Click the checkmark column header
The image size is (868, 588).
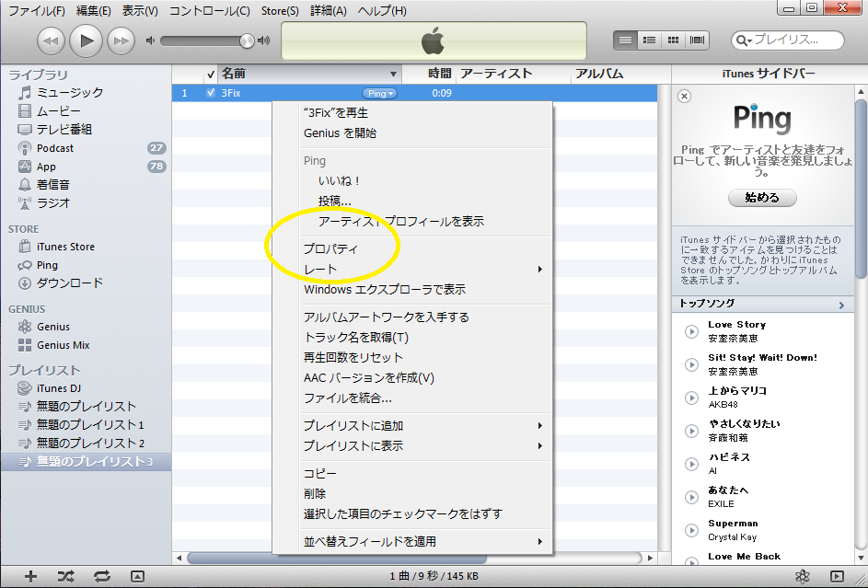pyautogui.click(x=211, y=75)
